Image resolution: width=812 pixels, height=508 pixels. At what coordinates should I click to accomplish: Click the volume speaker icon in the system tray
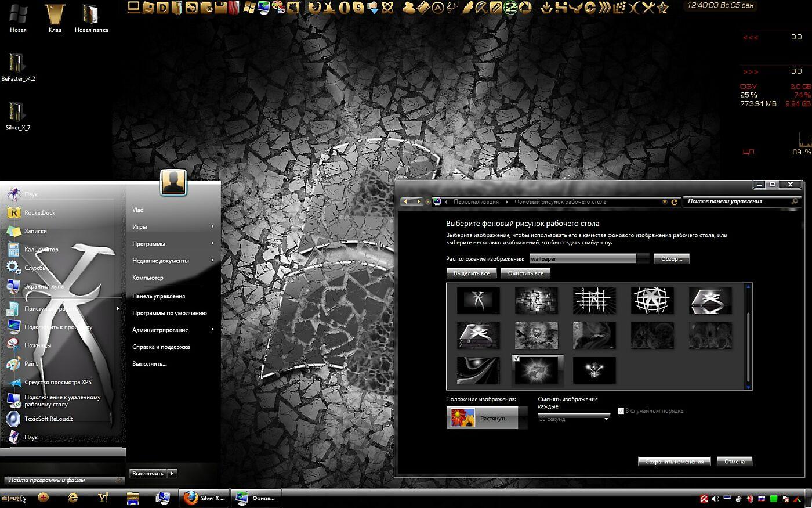[x=716, y=499]
